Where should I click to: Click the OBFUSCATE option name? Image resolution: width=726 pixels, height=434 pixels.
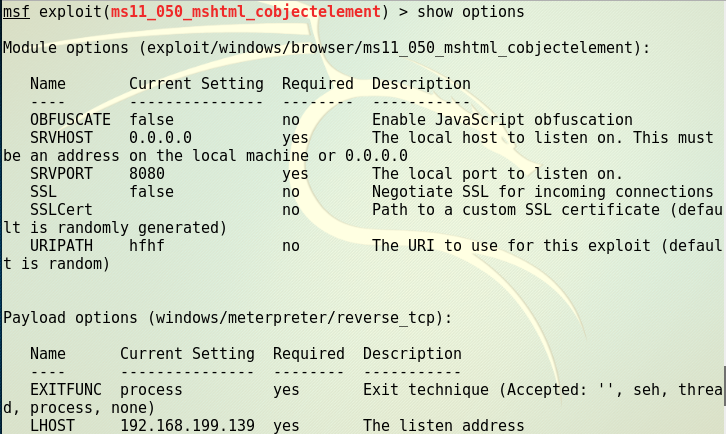(x=70, y=120)
